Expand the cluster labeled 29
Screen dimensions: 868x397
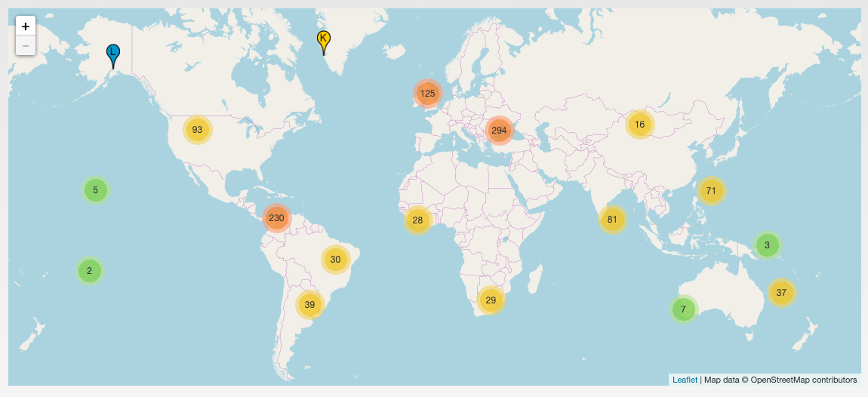[x=491, y=300]
